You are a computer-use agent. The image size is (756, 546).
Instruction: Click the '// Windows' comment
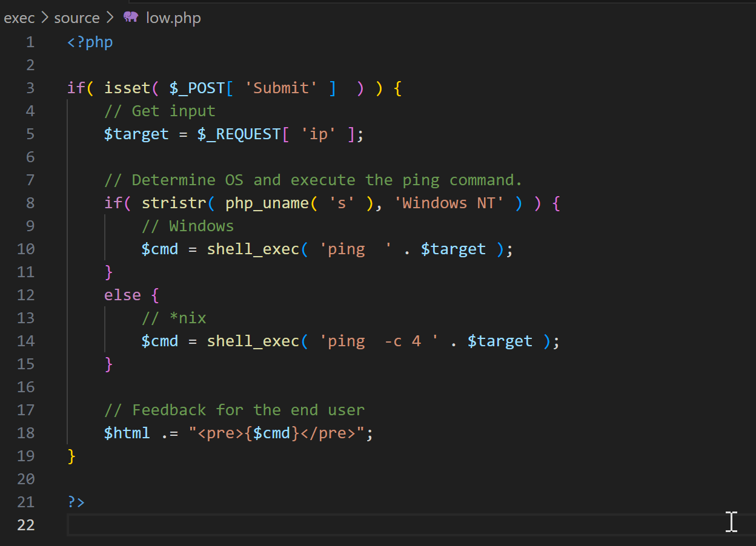188,226
